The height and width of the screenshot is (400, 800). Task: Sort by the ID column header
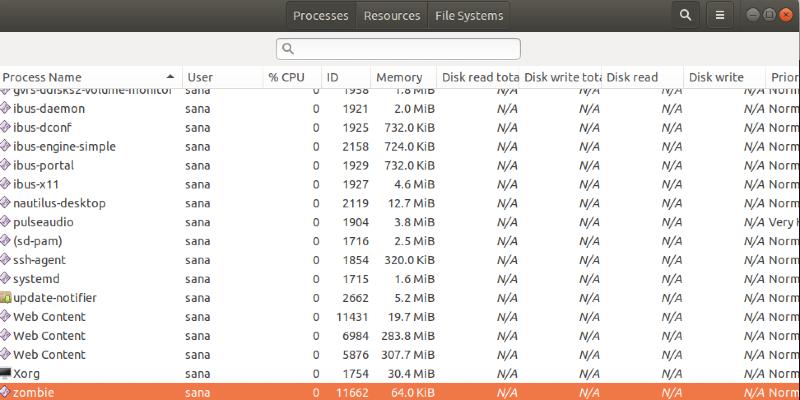(x=333, y=77)
